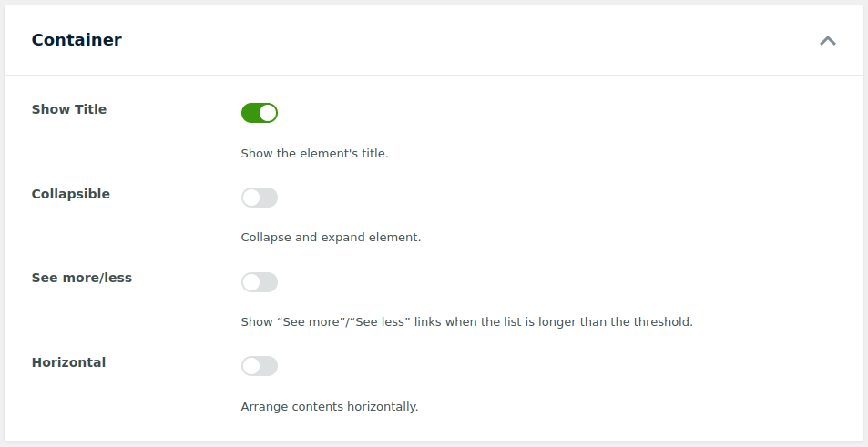Click the "Arrange contents horizontally." description

pos(329,407)
